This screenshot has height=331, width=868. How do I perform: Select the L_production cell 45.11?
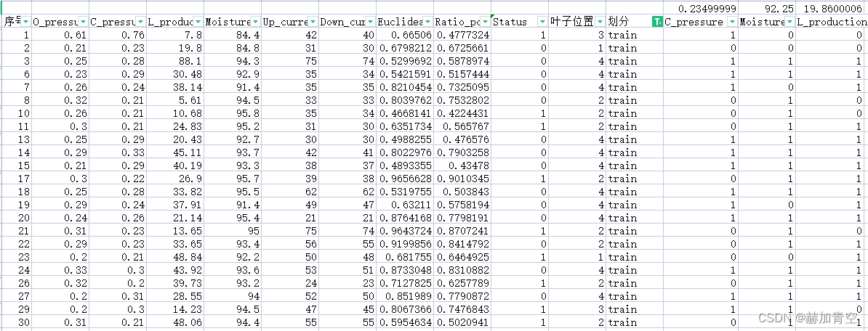(x=175, y=152)
